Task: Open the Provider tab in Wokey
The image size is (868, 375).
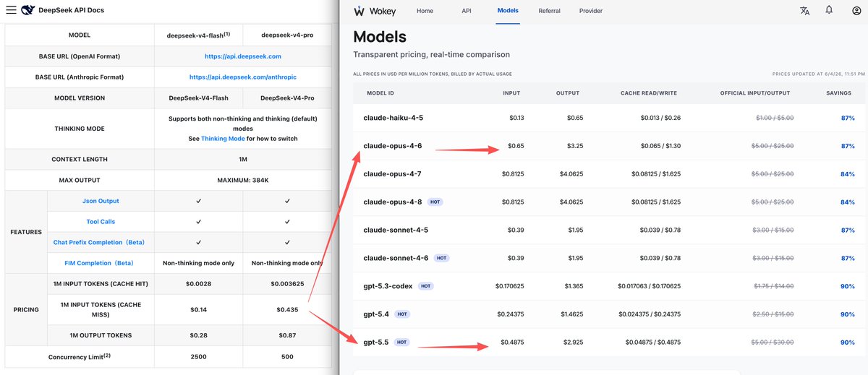Action: coord(591,11)
